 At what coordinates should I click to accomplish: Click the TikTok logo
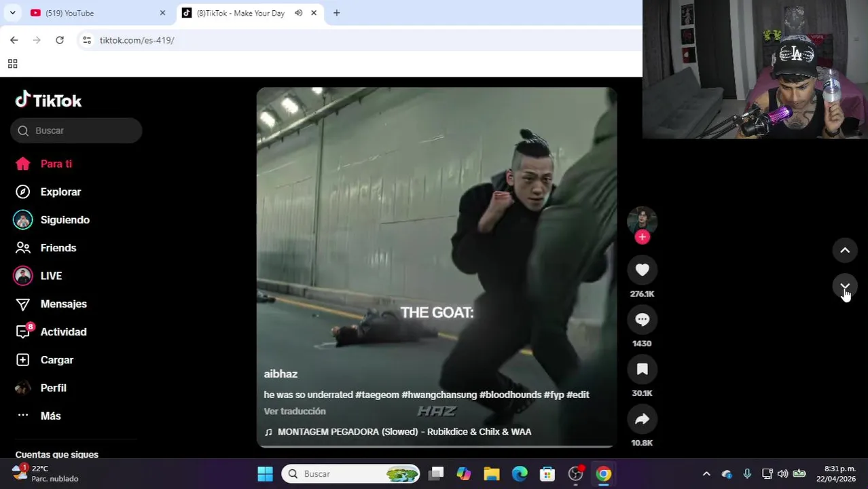click(48, 101)
